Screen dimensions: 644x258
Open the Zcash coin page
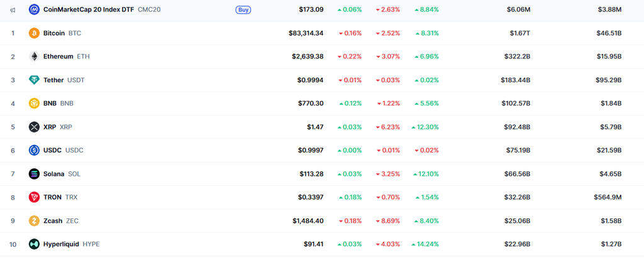(61, 221)
